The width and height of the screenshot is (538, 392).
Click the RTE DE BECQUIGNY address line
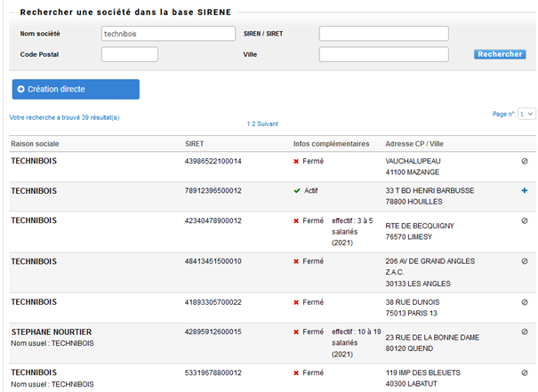click(420, 226)
